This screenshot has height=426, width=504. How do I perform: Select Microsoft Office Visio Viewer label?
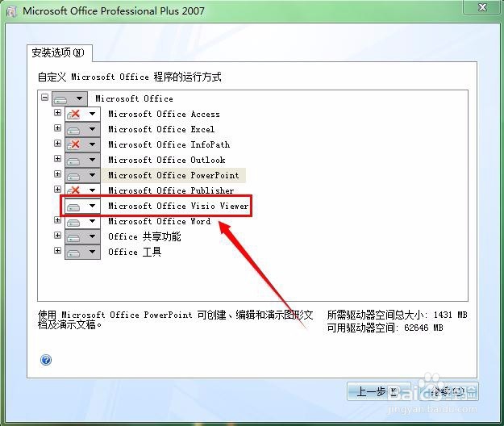tap(178, 206)
